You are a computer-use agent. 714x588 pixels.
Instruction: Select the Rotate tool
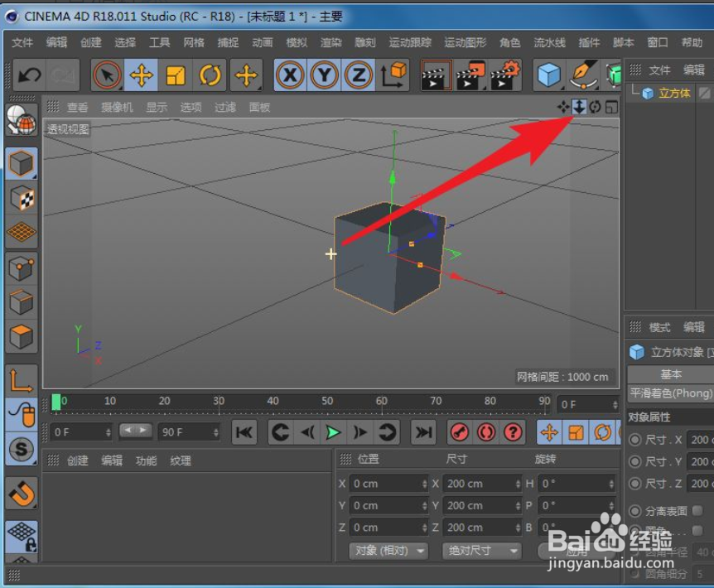pos(210,75)
